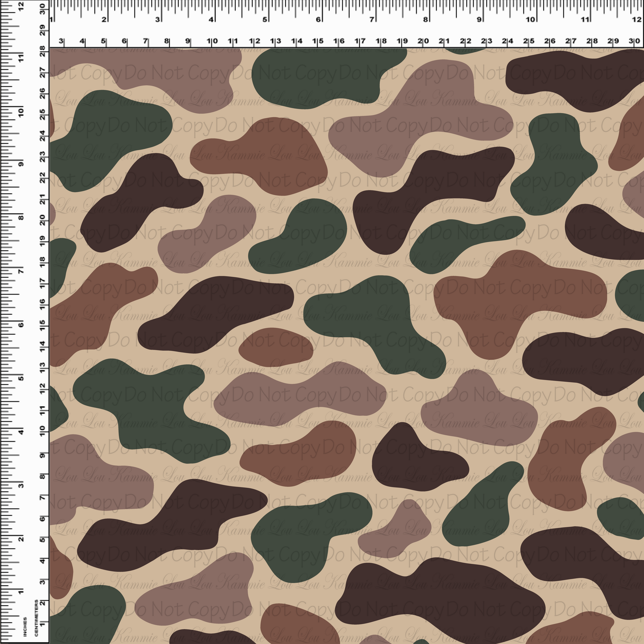Click the 22 centimeter mark on top ruler

[x=466, y=41]
